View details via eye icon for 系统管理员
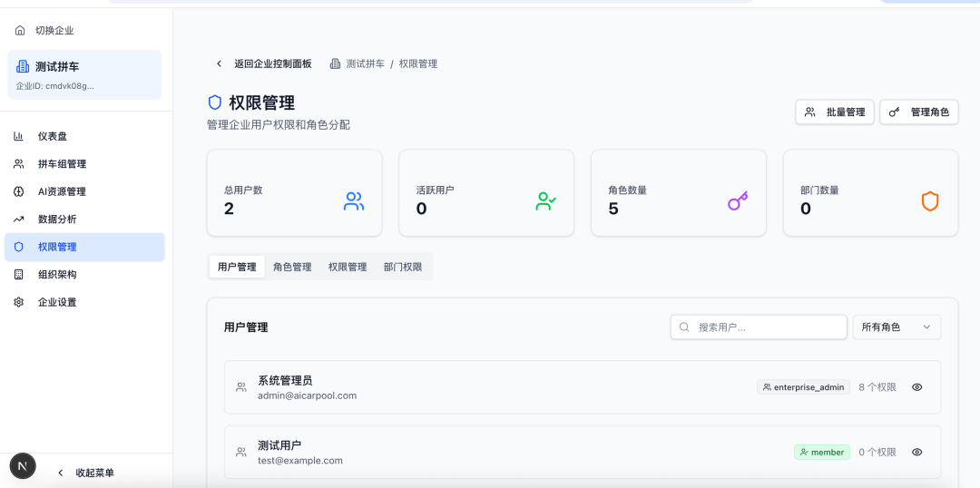Image resolution: width=980 pixels, height=488 pixels. pyautogui.click(x=916, y=386)
